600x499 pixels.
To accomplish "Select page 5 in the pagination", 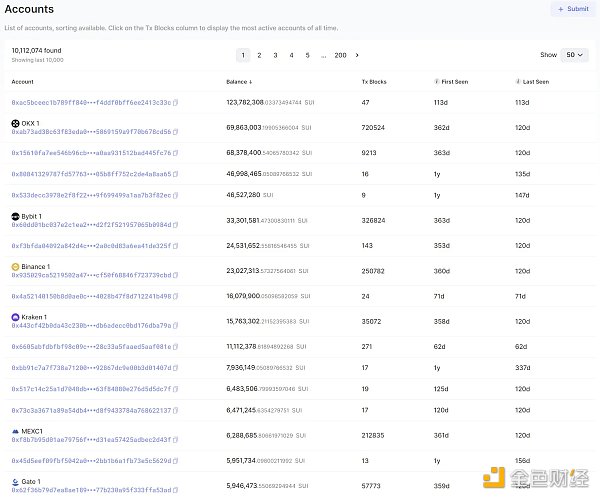I will tap(307, 55).
